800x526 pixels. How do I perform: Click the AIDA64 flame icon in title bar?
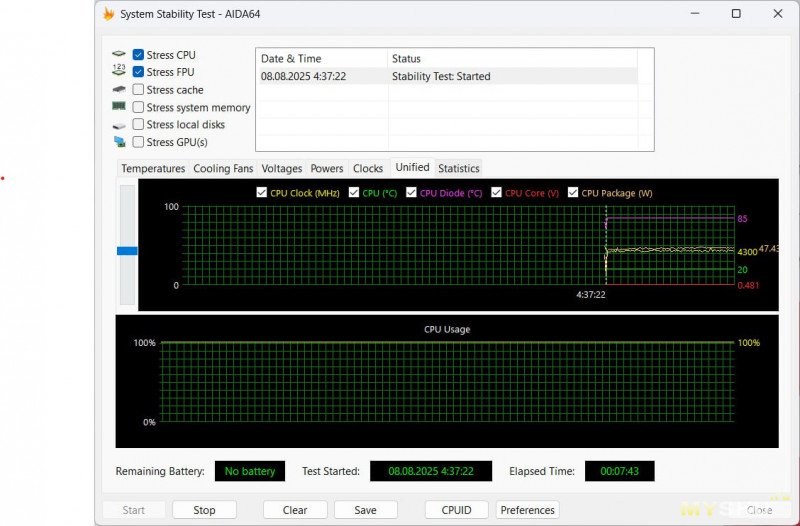click(x=109, y=14)
